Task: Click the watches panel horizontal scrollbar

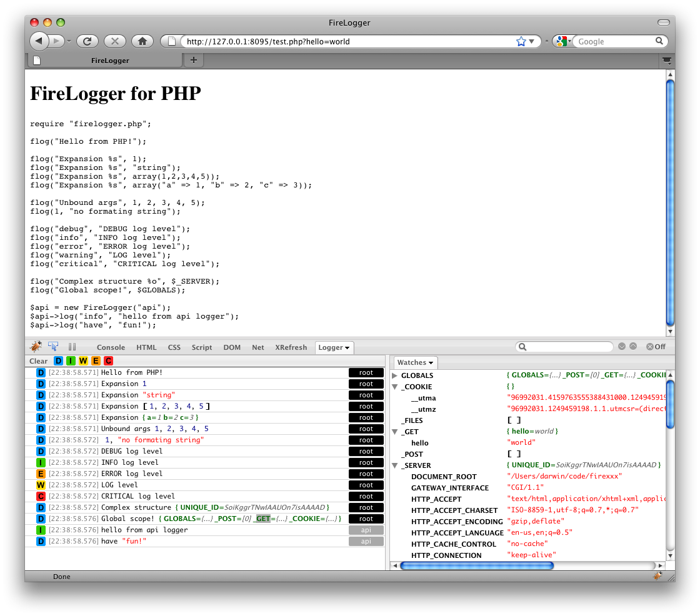Action: coord(476,566)
